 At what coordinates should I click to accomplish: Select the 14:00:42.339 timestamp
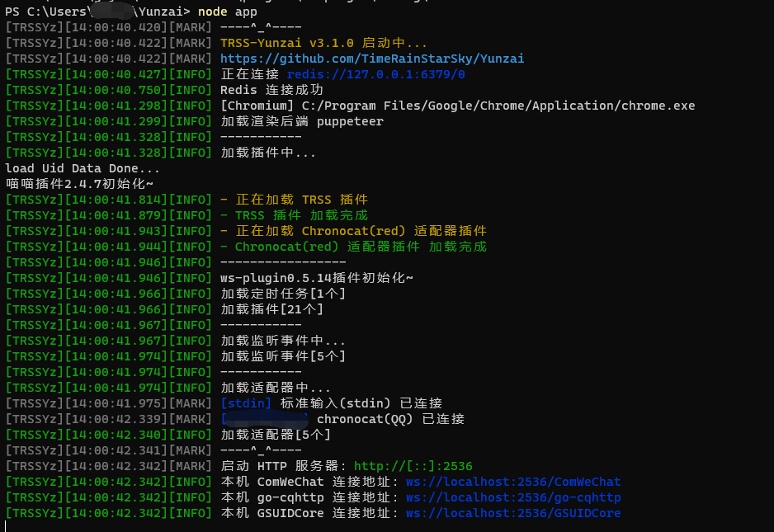[x=116, y=420]
